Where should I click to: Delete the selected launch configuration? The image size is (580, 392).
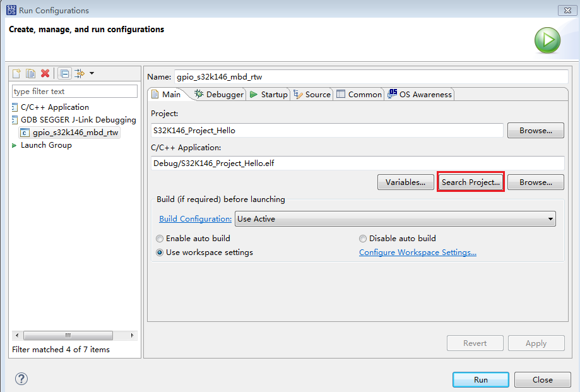pos(44,73)
